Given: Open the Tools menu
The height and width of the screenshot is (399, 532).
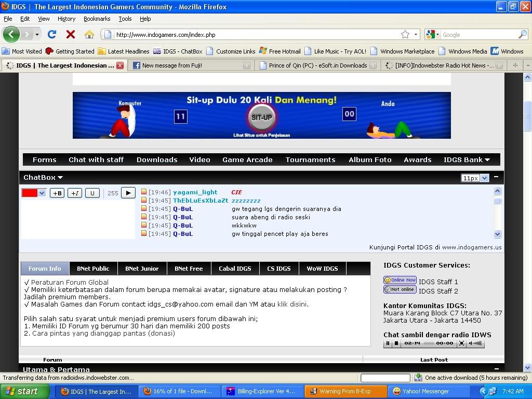Looking at the screenshot, I should pos(125,19).
